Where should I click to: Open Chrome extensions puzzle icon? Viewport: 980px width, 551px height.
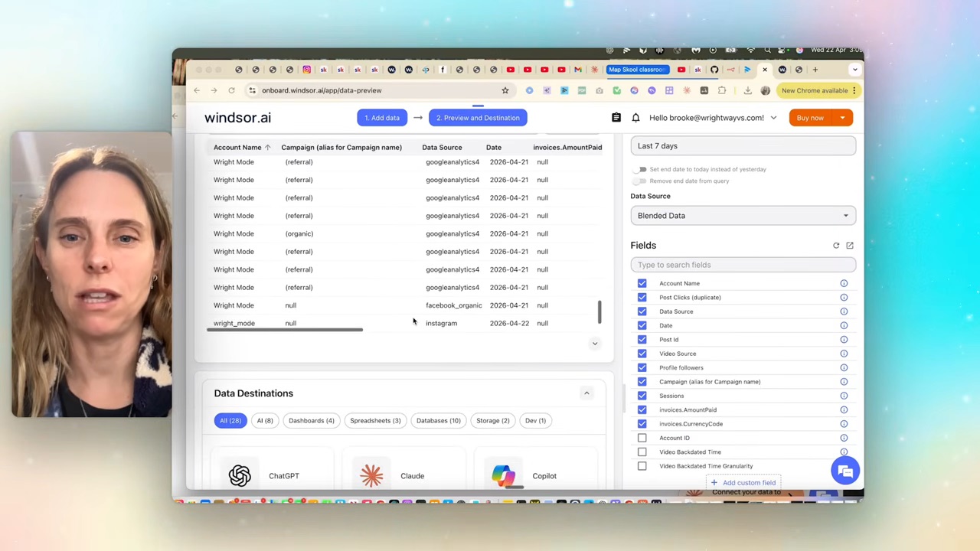click(x=722, y=90)
